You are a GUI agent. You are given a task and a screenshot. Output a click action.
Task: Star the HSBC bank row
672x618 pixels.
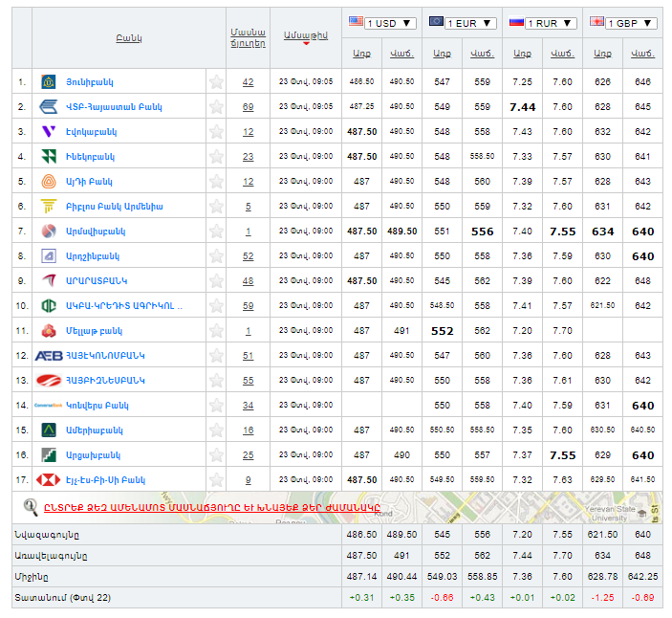coord(216,480)
